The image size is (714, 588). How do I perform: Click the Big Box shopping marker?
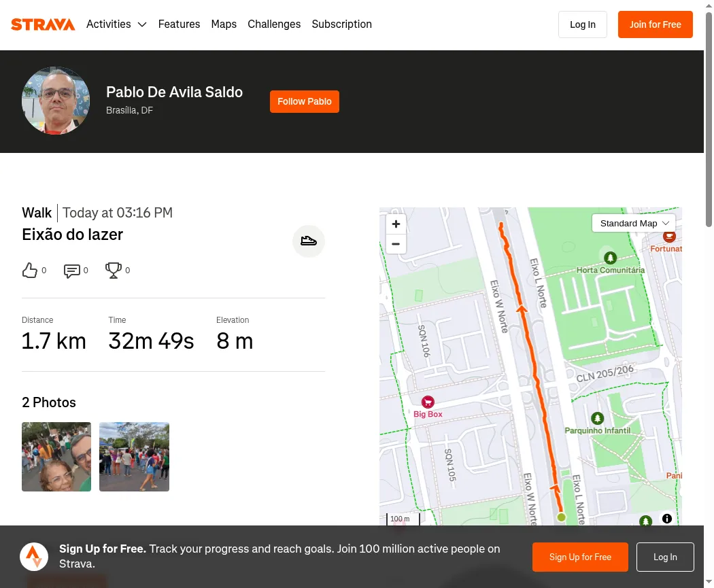428,402
